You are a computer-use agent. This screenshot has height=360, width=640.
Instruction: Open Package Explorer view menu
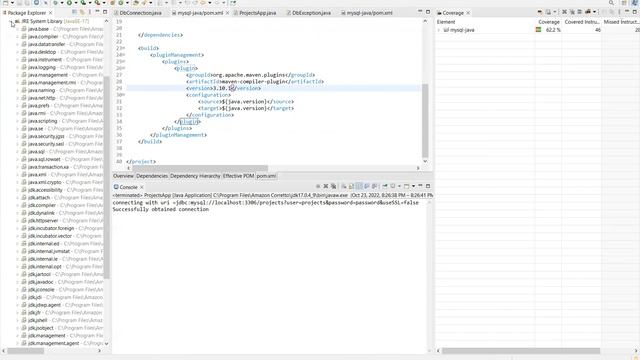[89, 12]
